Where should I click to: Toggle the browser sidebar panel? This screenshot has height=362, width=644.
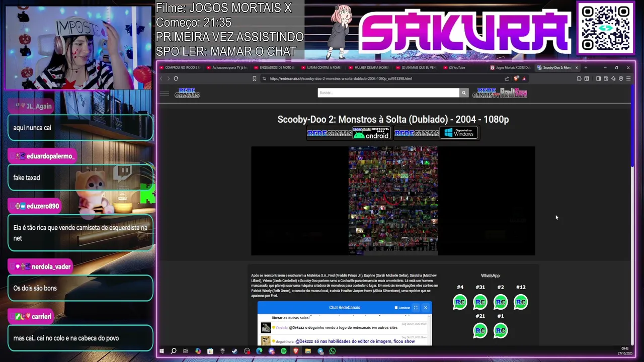[598, 78]
